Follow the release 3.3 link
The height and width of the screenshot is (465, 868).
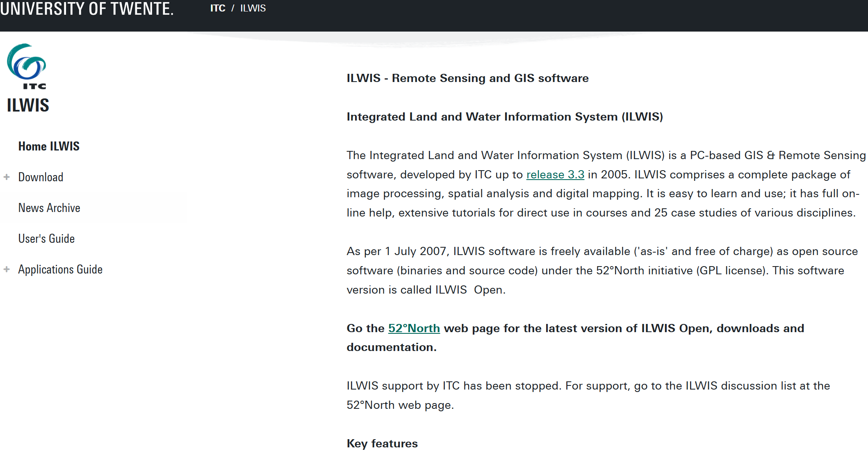[x=555, y=175]
